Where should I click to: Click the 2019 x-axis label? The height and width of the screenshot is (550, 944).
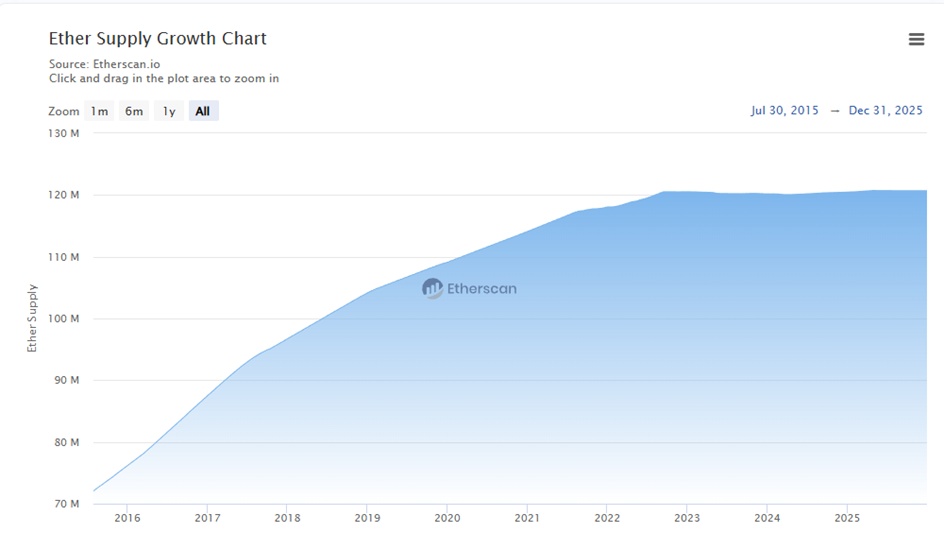tap(367, 518)
